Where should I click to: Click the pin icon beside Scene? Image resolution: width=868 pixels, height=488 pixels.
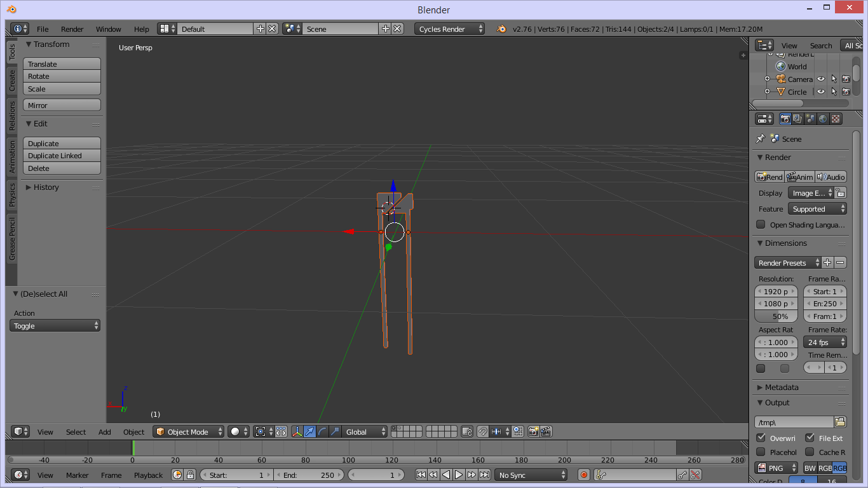point(760,139)
